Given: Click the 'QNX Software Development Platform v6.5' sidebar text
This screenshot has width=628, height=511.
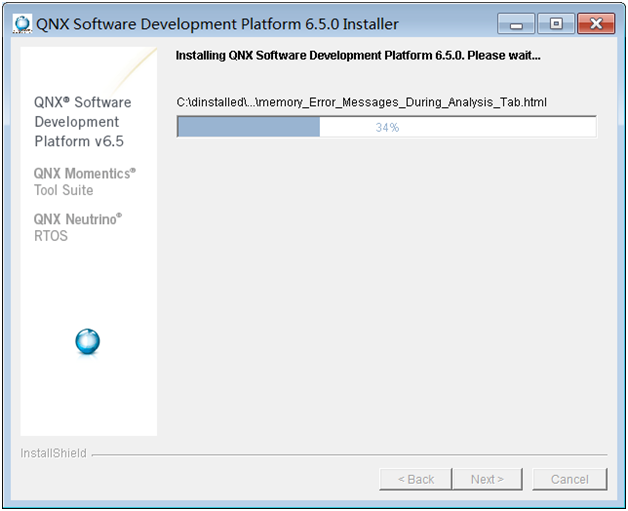Looking at the screenshot, I should (x=83, y=122).
